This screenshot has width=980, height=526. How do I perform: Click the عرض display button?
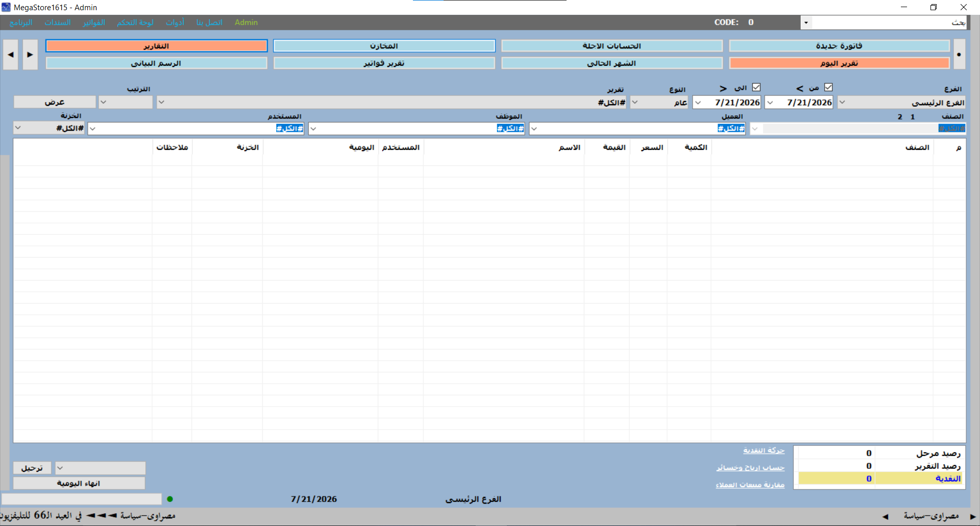(55, 102)
